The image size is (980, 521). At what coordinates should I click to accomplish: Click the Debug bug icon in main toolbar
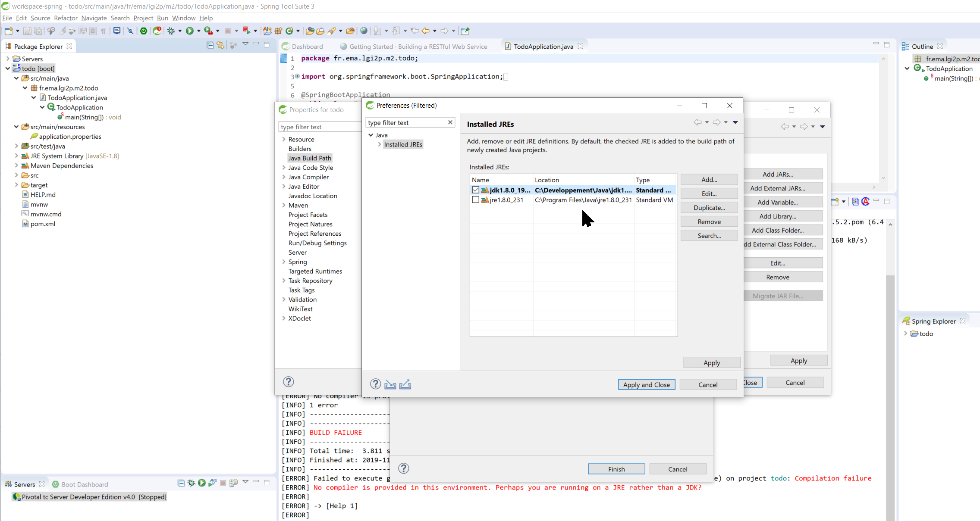pyautogui.click(x=171, y=31)
